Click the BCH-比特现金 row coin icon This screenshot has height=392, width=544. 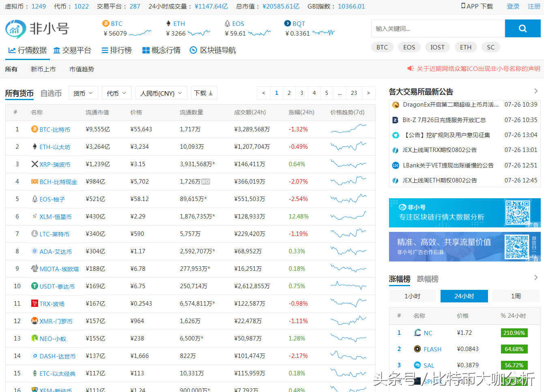pos(35,181)
